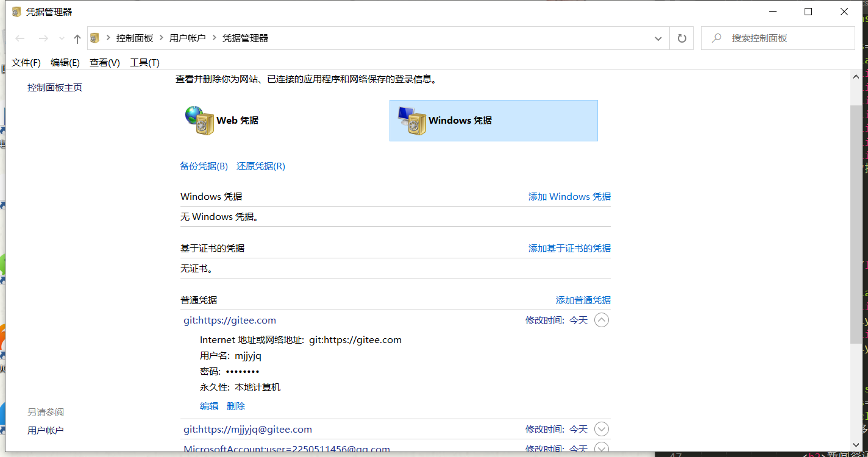Open 用户帐户 under 另请参阅

[46, 431]
